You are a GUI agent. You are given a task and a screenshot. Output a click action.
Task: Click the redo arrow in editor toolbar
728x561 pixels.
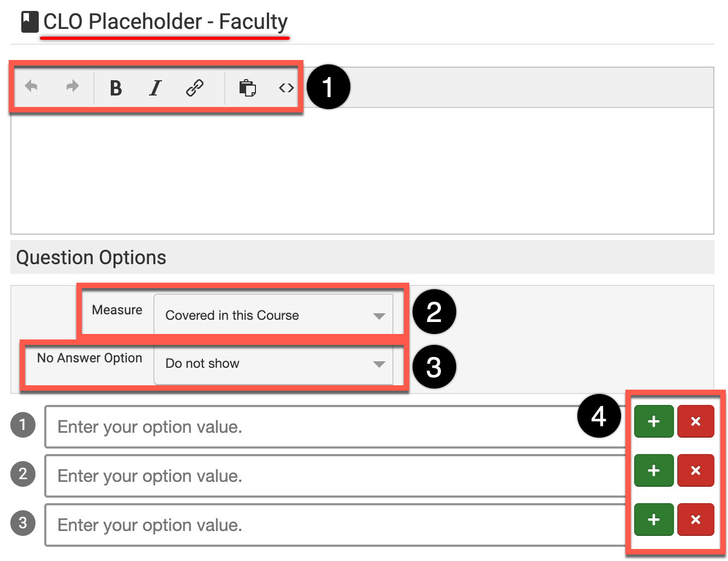(x=71, y=87)
